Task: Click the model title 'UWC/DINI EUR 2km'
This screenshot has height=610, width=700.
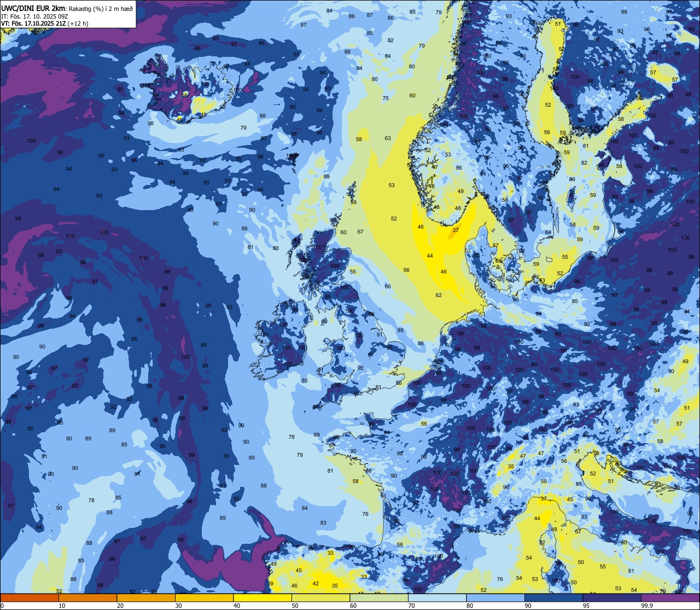Action: click(x=33, y=8)
